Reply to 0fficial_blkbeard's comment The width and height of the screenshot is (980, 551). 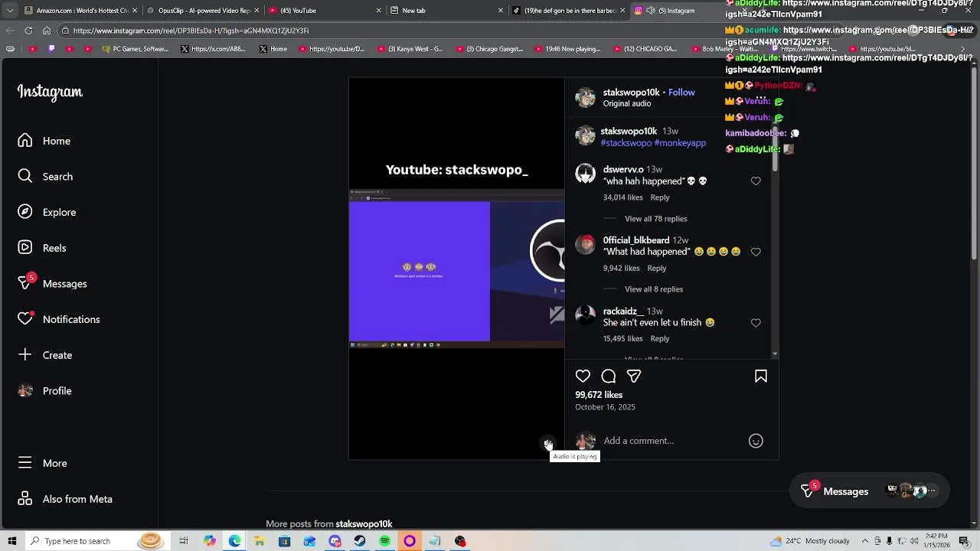[657, 269]
